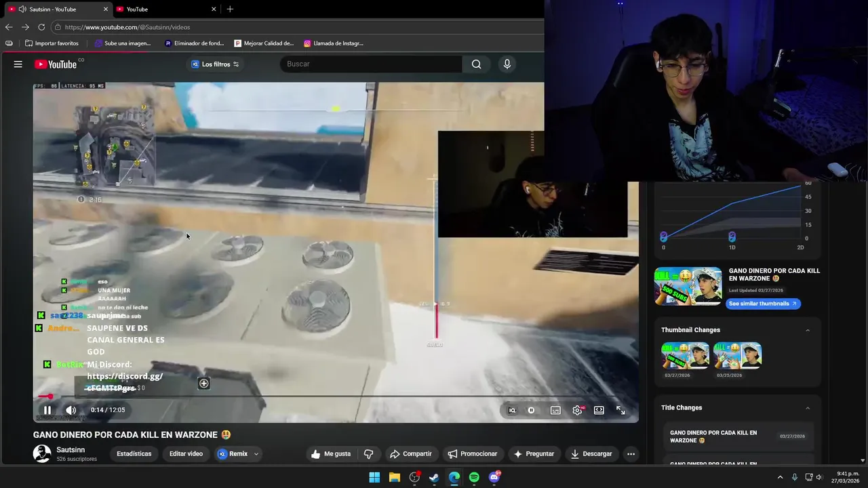Screen dimensions: 868x488
Task: Select the 03/27/2026 thumbnail version
Action: 685,355
